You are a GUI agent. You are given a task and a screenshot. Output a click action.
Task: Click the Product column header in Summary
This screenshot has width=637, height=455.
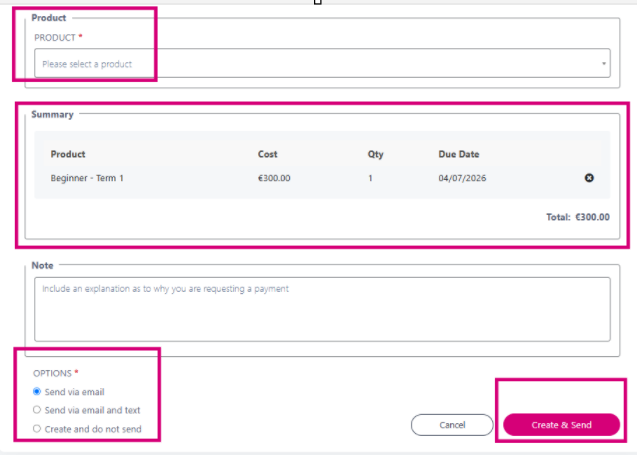pyautogui.click(x=68, y=154)
